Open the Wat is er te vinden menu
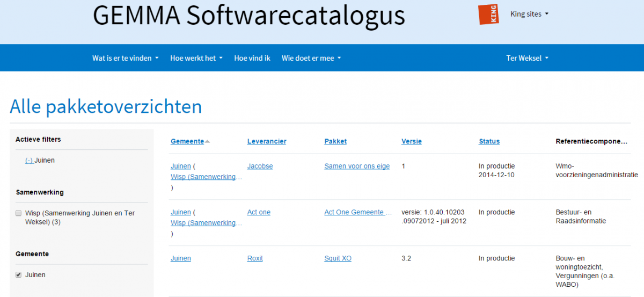 click(126, 58)
